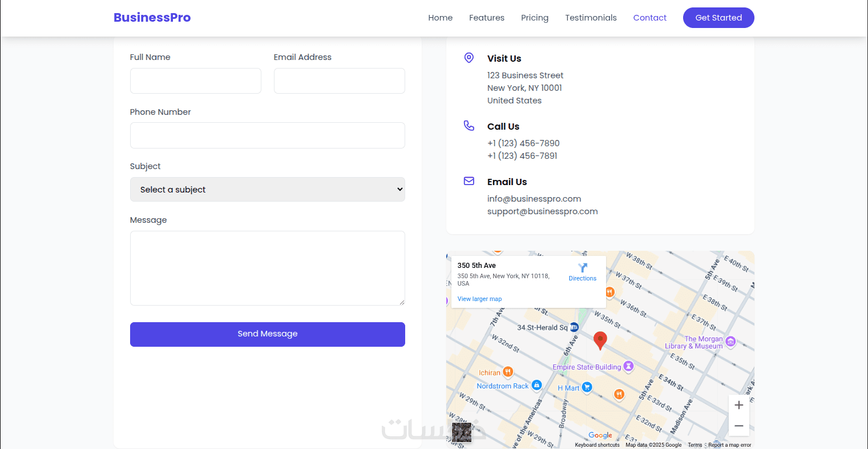Open the View larger map link
The width and height of the screenshot is (868, 449).
479,299
